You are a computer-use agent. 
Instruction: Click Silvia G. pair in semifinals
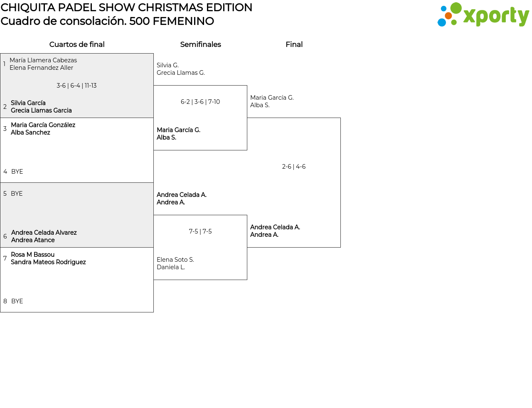point(180,69)
